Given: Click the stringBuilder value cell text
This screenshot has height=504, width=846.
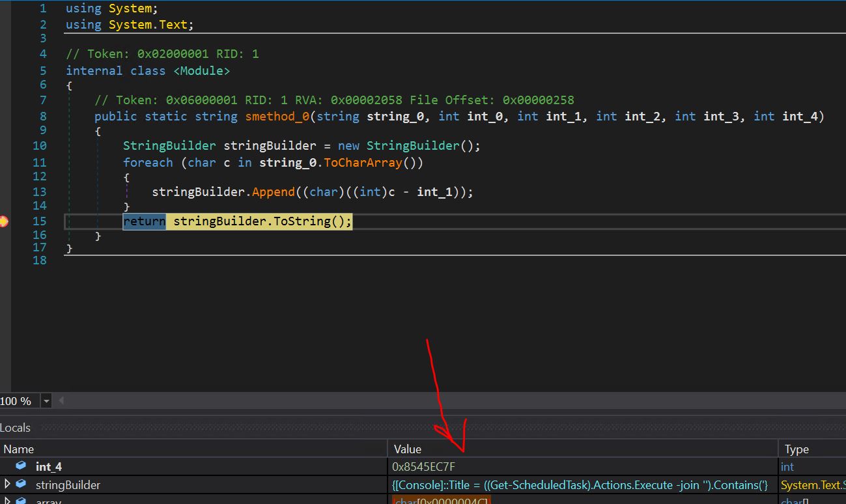Looking at the screenshot, I should pyautogui.click(x=580, y=485).
